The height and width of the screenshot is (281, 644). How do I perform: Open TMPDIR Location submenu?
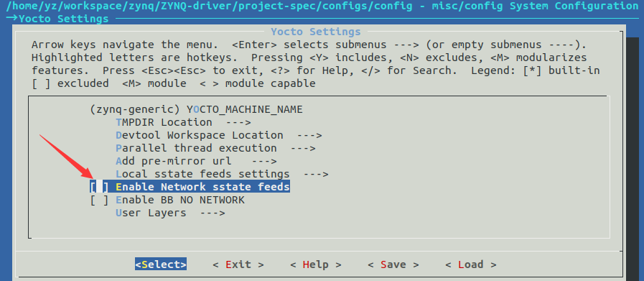tap(183, 122)
